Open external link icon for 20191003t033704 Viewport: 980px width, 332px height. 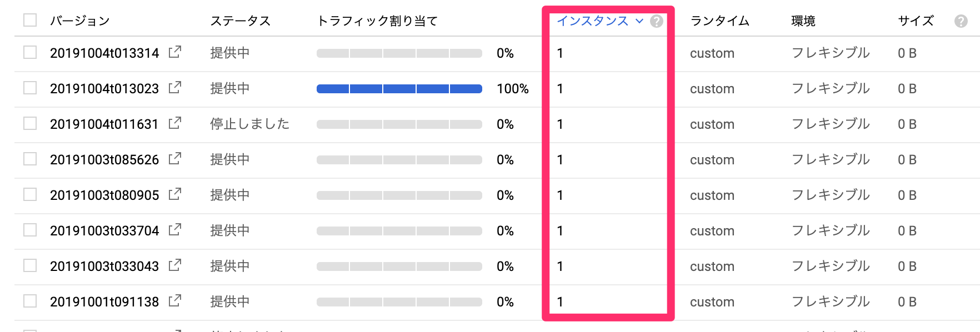click(x=175, y=230)
